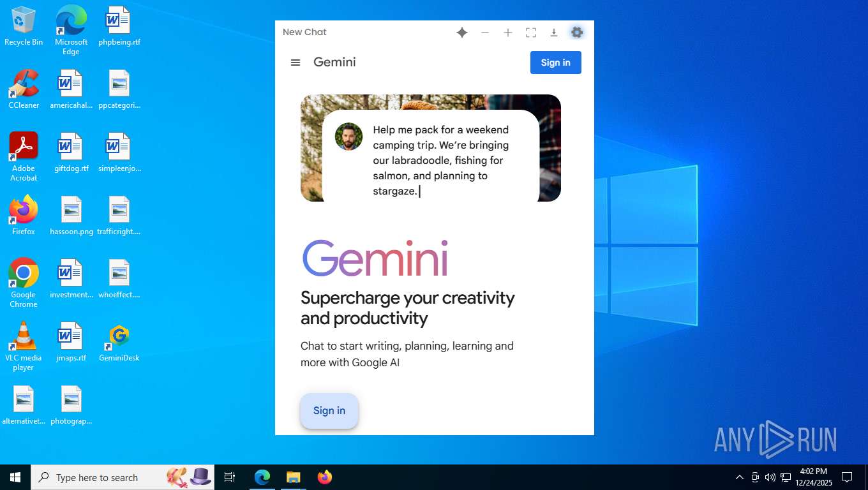
Task: Select the phpbeing.rtf desktop file
Action: pos(119,27)
